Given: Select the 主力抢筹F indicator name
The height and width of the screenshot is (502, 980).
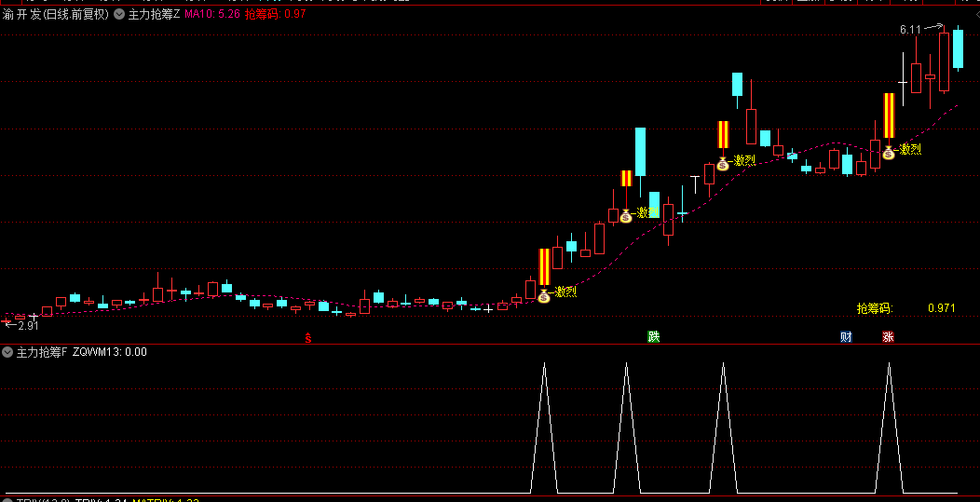Looking at the screenshot, I should pos(42,352).
